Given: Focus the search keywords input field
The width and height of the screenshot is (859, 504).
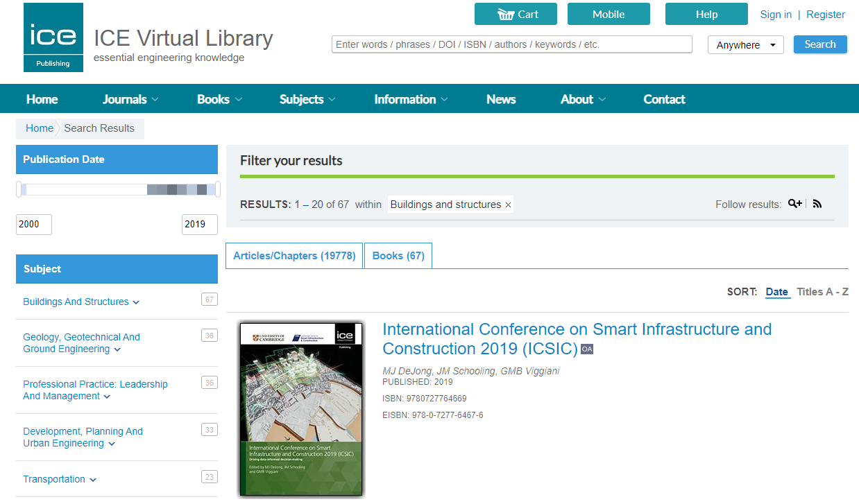Looking at the screenshot, I should tap(512, 44).
